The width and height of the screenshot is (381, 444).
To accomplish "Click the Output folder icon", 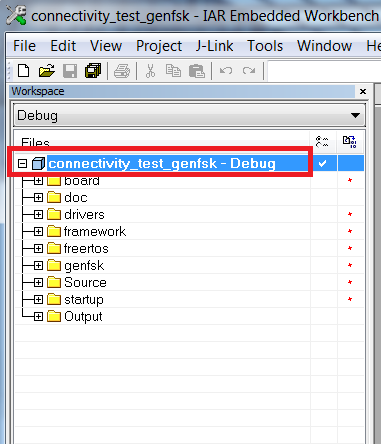I will tap(54, 316).
